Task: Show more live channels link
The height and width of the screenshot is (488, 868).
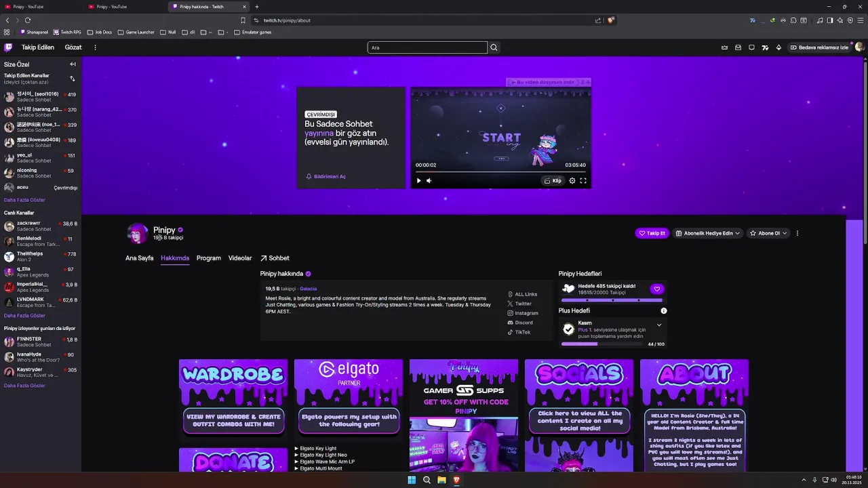Action: [24, 315]
